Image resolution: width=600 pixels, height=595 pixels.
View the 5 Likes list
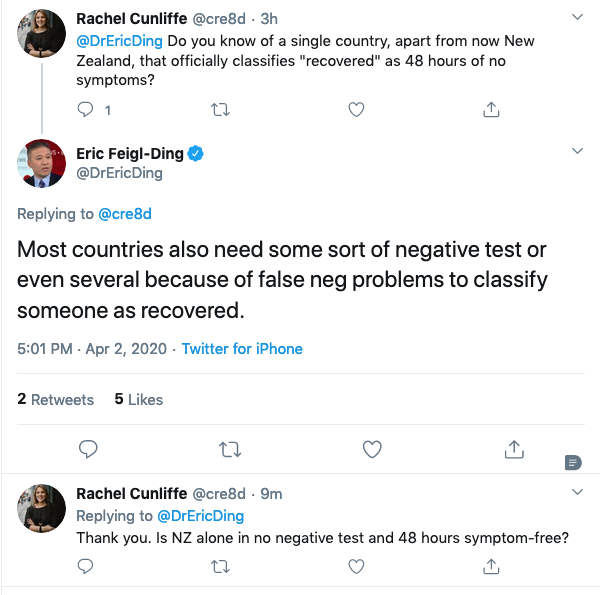click(x=138, y=399)
